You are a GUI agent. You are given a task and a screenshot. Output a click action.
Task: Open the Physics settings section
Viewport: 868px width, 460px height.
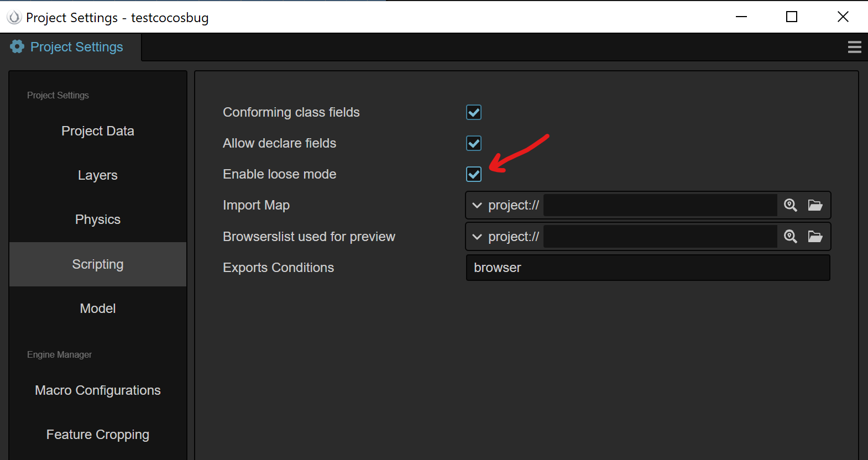pos(98,219)
